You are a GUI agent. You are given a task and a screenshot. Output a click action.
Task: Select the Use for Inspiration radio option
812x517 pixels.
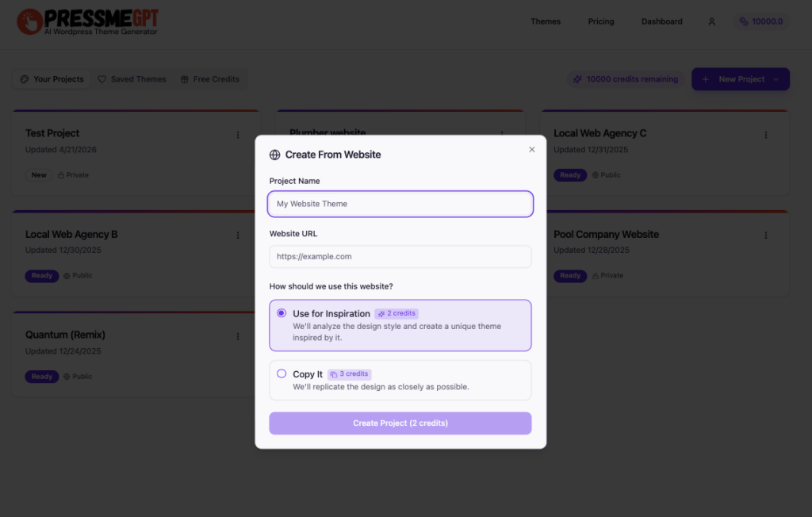pyautogui.click(x=282, y=313)
